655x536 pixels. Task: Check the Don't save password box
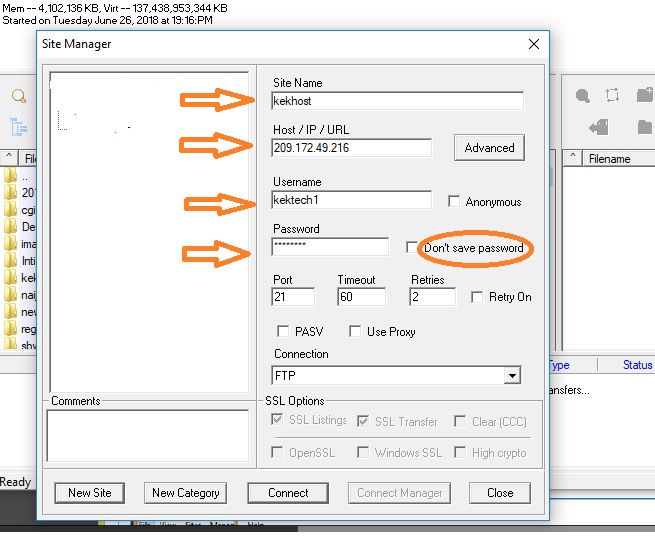pyautogui.click(x=412, y=248)
